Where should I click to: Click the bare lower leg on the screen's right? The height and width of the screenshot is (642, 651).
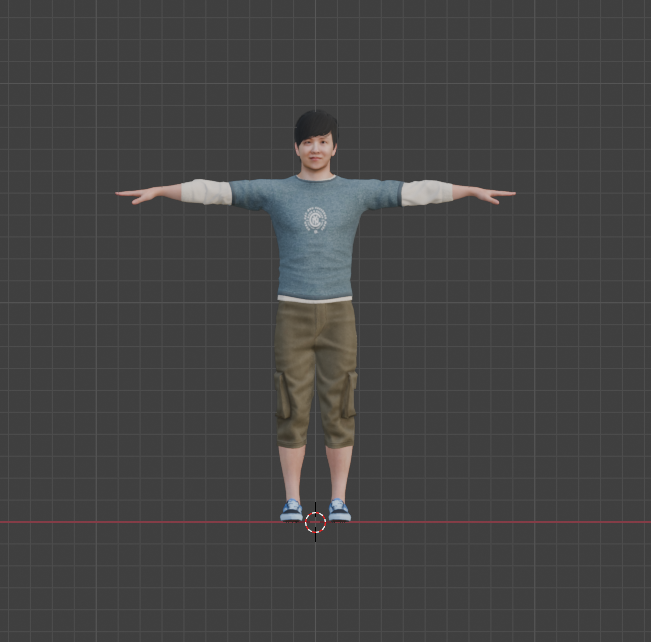[339, 470]
